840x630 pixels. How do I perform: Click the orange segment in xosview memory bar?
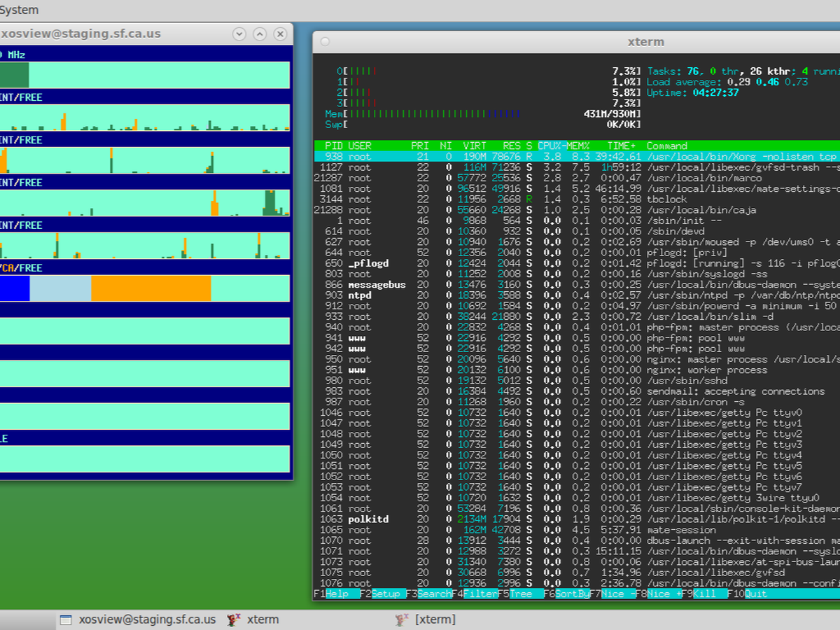(x=150, y=288)
